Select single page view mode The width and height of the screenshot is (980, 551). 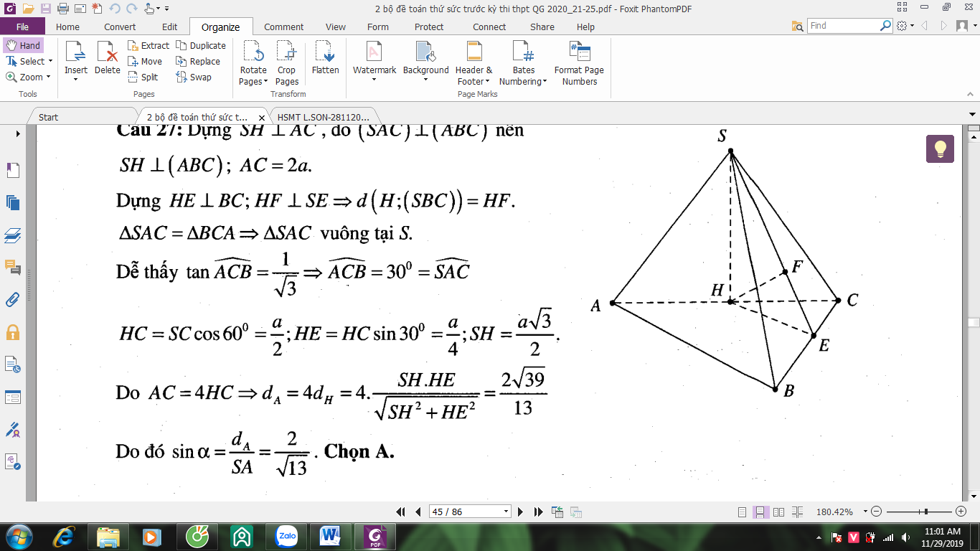[743, 512]
